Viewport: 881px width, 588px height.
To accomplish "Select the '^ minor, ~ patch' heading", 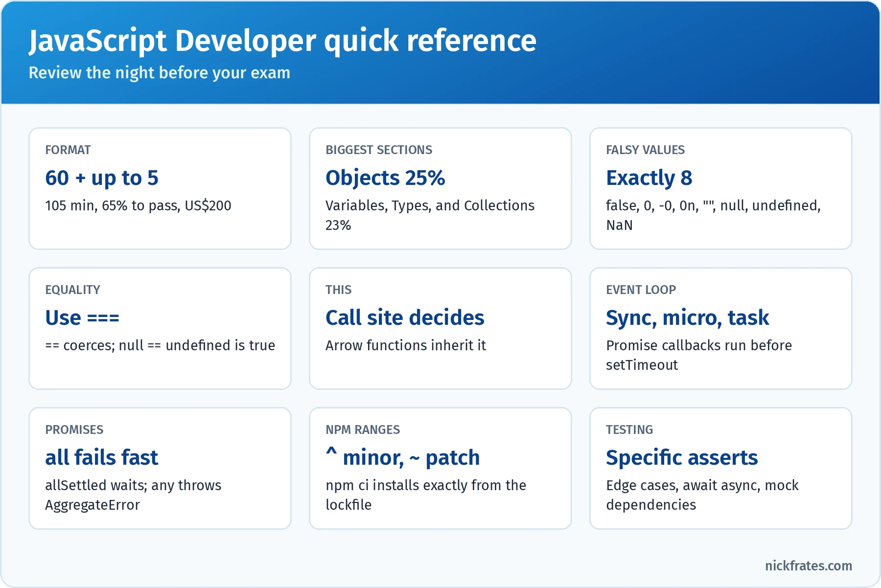I will [x=403, y=457].
